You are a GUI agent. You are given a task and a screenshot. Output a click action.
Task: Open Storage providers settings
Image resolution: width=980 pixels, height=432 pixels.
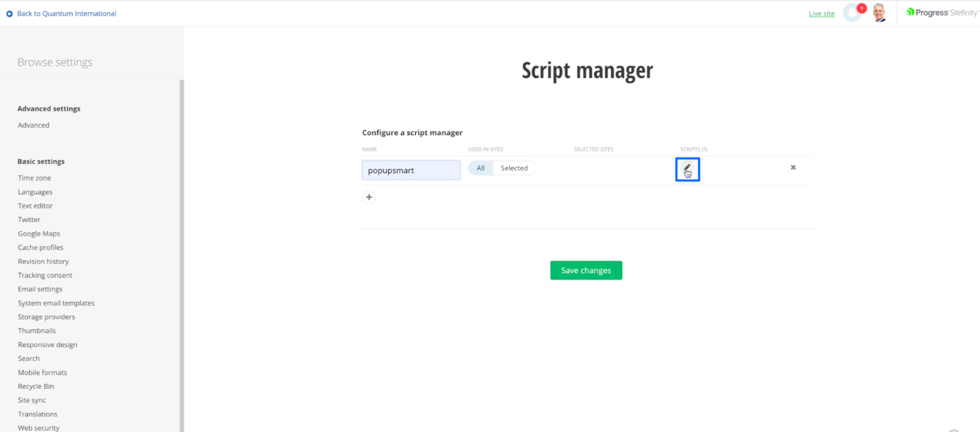[x=46, y=317]
